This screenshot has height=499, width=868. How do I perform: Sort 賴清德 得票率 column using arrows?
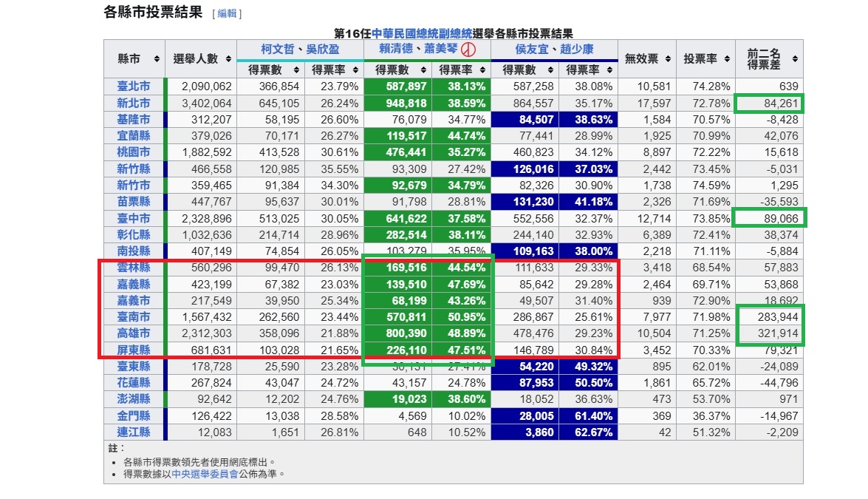[482, 70]
